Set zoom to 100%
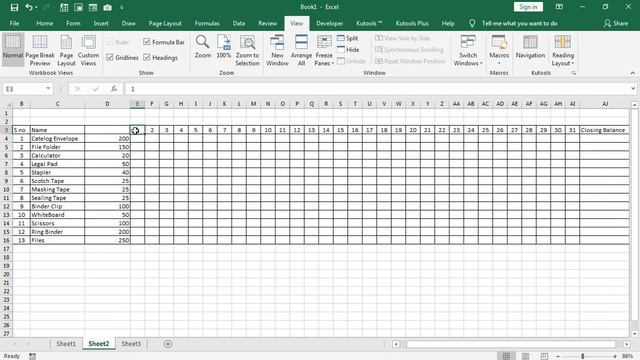Screen dimensions: 640x360 point(224,47)
